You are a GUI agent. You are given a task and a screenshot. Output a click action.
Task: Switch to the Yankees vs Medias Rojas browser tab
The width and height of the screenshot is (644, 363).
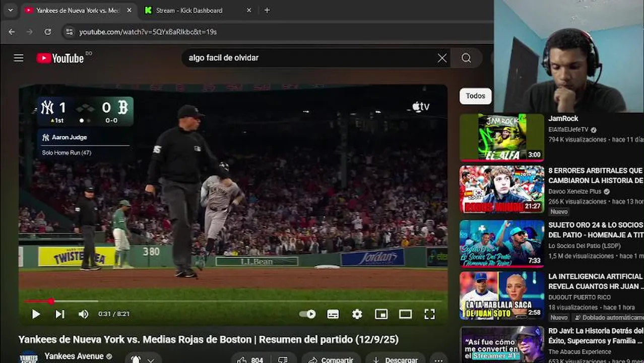pyautogui.click(x=79, y=10)
